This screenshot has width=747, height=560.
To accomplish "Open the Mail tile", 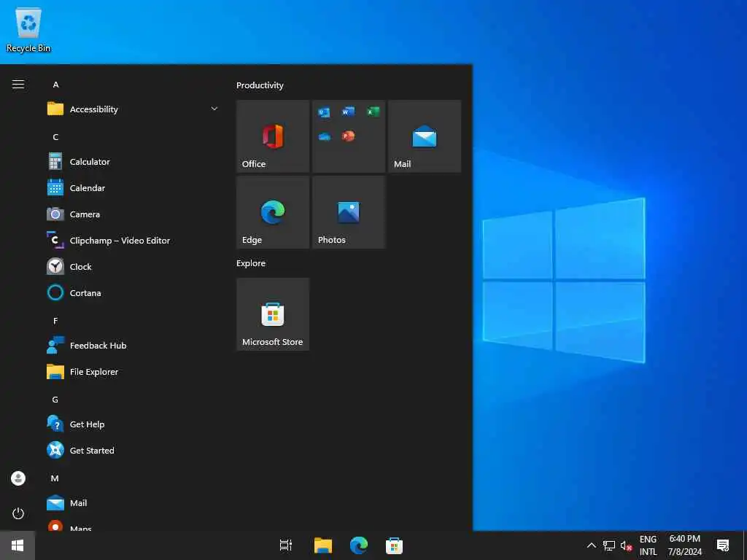I will pos(425,136).
